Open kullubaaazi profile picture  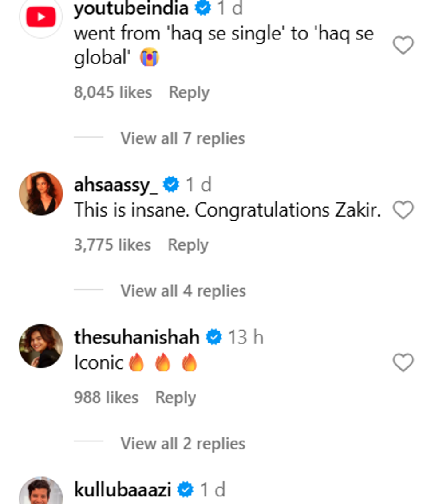coord(41,492)
